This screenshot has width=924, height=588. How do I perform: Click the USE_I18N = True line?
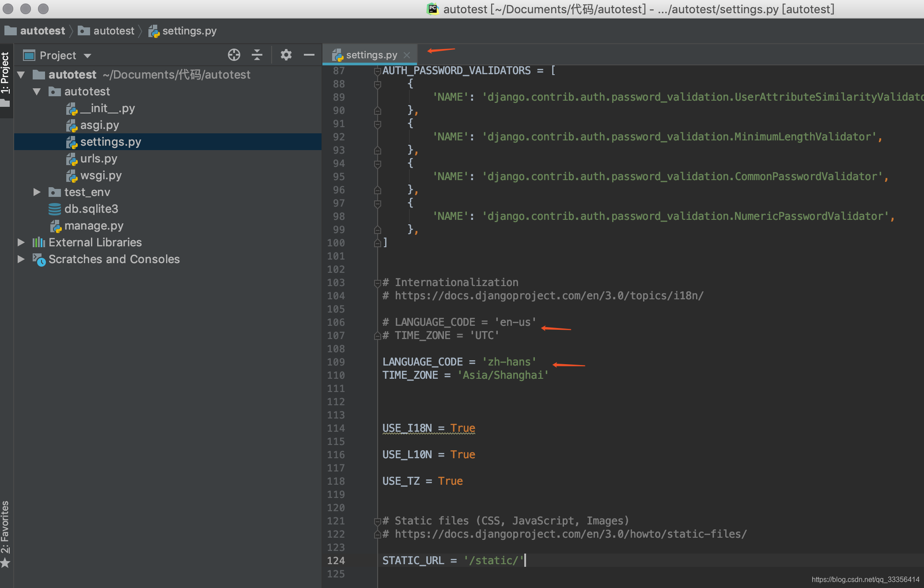click(x=428, y=428)
